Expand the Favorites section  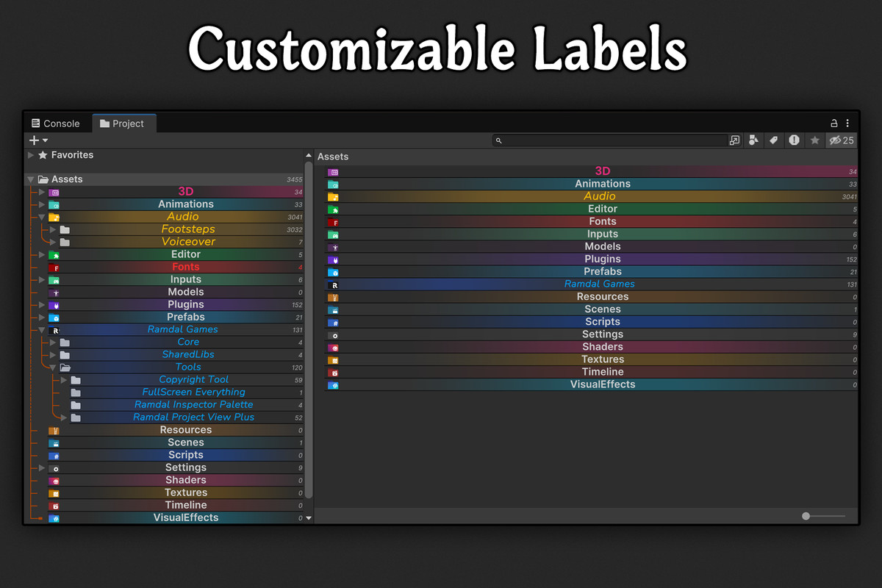coord(31,155)
